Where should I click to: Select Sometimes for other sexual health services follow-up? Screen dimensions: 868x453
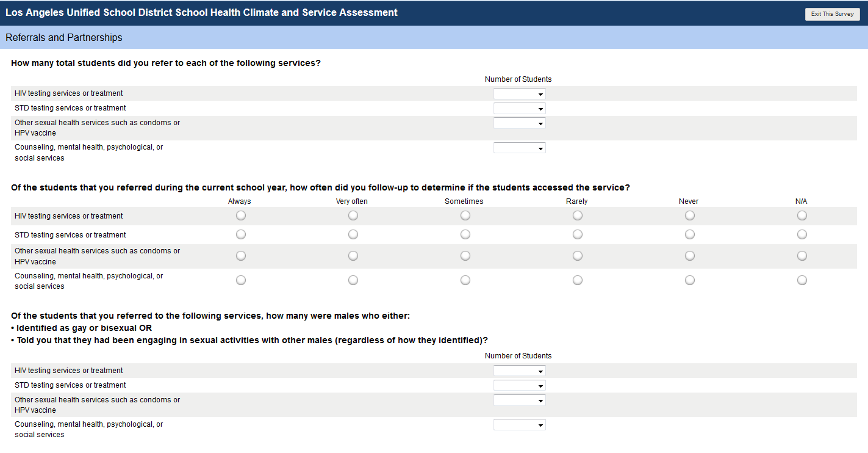pyautogui.click(x=465, y=256)
